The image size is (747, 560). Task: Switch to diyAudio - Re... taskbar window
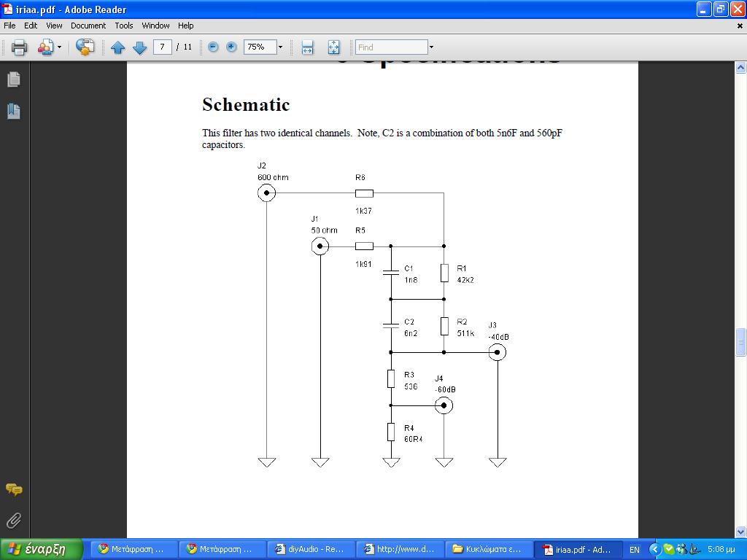(x=311, y=549)
